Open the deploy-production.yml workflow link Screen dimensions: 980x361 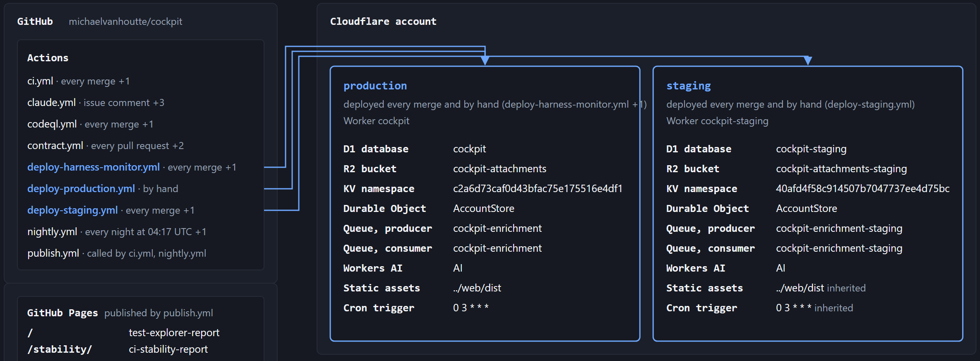[x=81, y=189]
